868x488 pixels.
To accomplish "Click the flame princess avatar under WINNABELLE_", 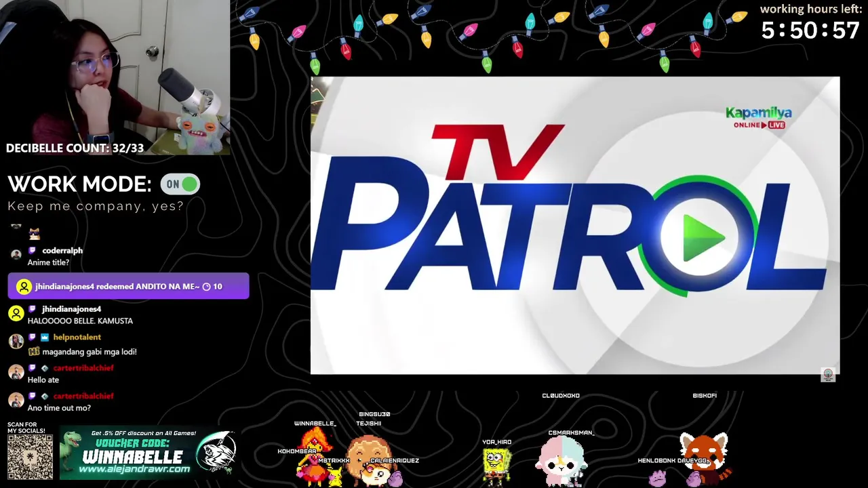I will pyautogui.click(x=315, y=457).
